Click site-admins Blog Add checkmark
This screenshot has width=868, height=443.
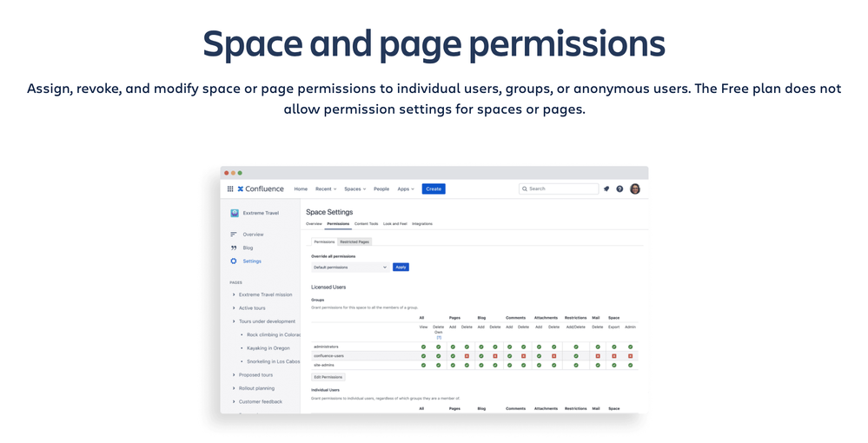point(481,365)
